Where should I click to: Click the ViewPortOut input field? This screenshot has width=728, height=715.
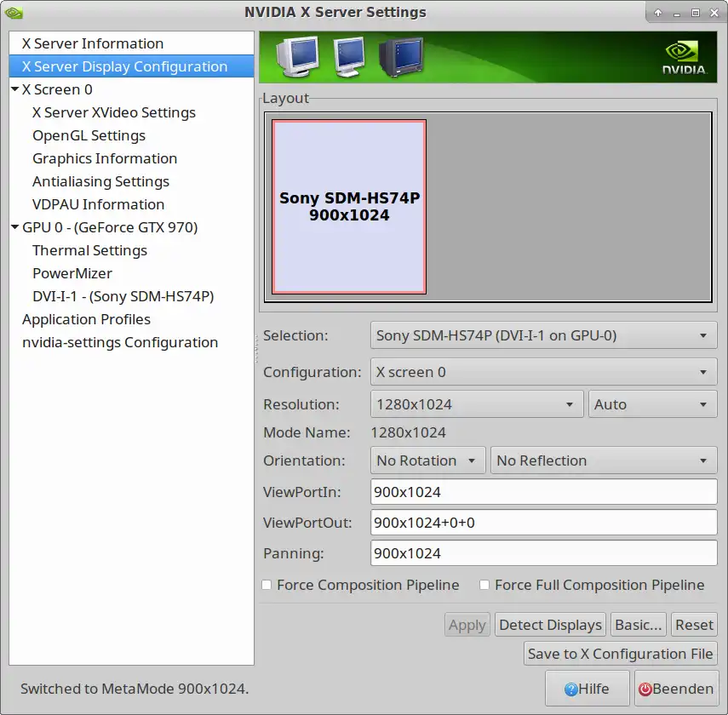click(x=544, y=523)
